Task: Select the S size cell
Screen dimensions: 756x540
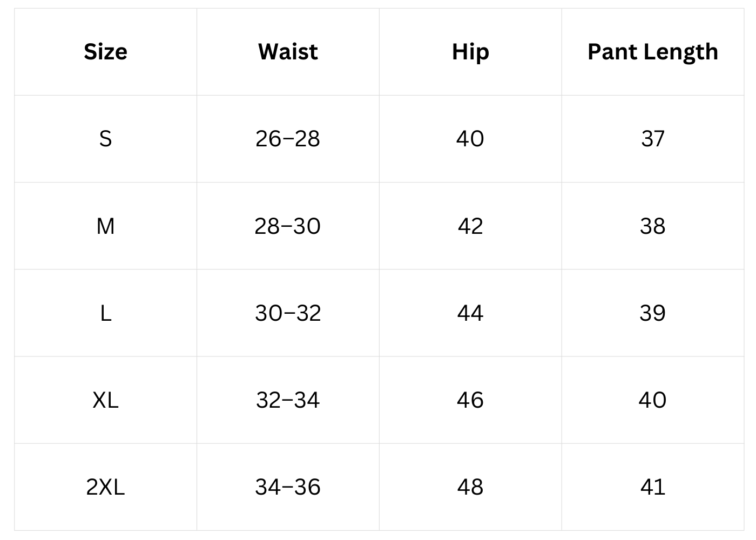Action: [x=105, y=139]
